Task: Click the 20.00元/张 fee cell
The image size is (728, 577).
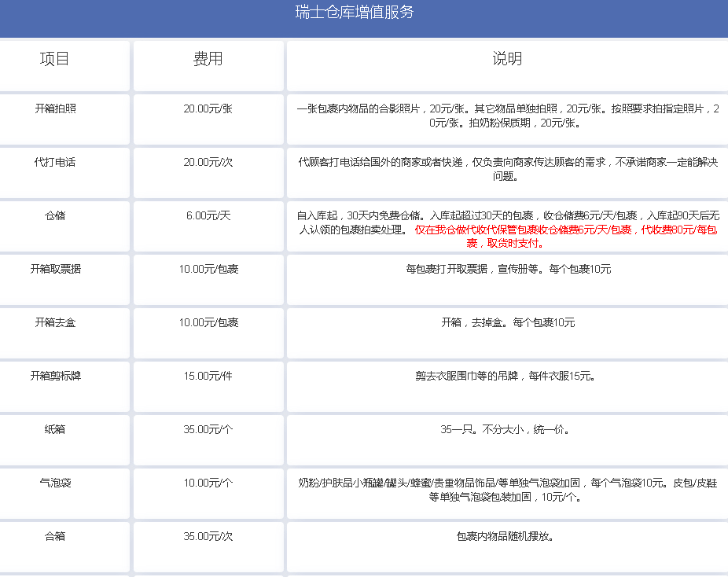Action: click(208, 108)
